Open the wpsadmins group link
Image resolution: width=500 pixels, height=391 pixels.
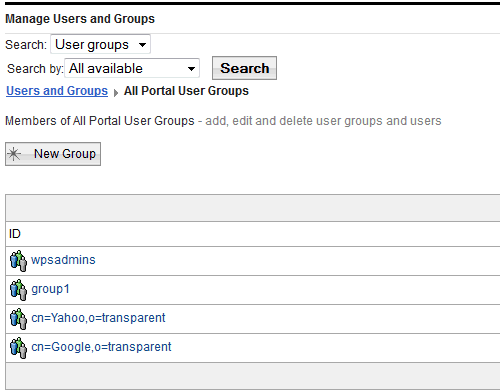(x=63, y=260)
